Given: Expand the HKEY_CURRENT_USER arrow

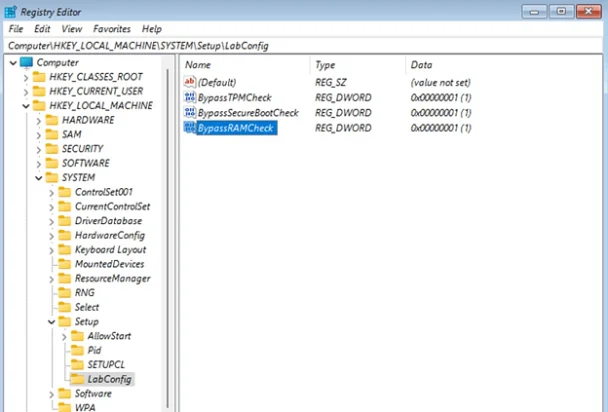Looking at the screenshot, I should click(x=26, y=92).
